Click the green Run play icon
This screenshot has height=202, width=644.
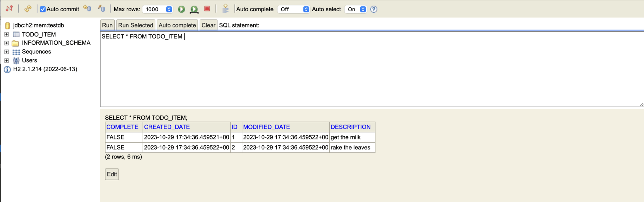(181, 9)
